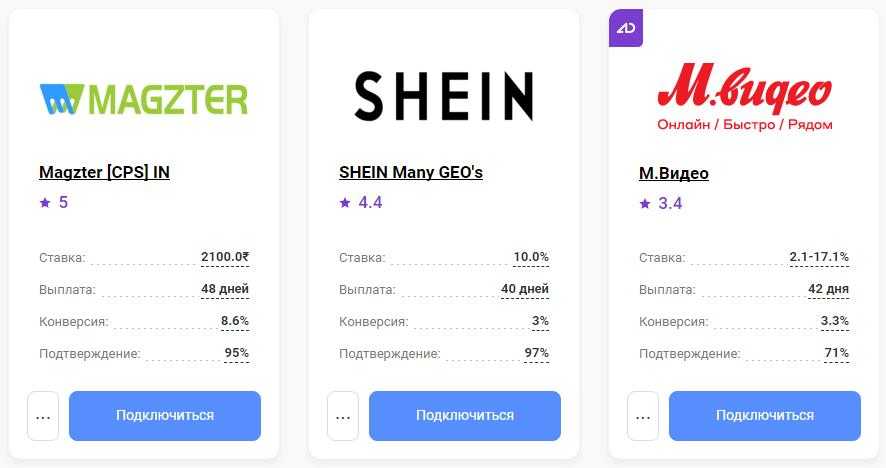
Task: Click the М.Видео logo image
Action: tap(744, 97)
